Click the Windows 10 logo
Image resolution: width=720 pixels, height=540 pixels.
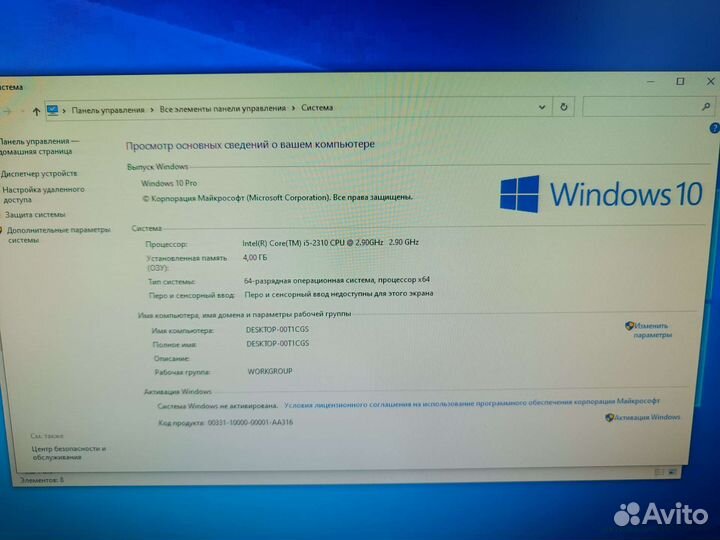(601, 194)
